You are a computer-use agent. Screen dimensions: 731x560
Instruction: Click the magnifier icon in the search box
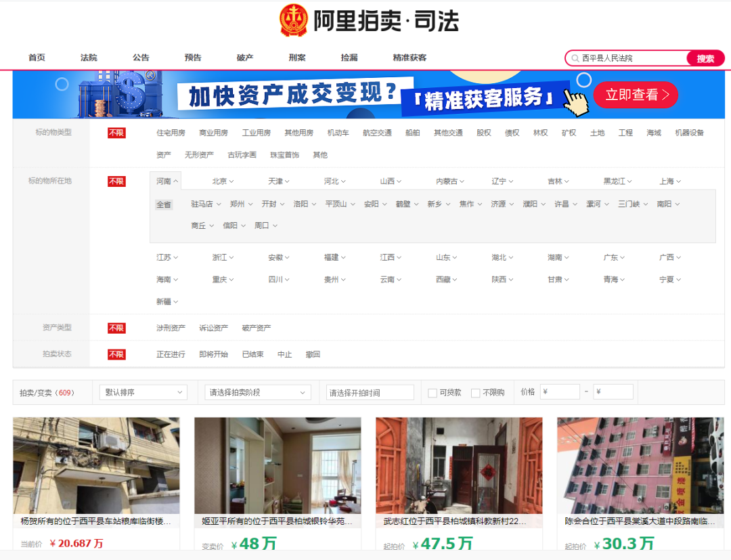click(575, 59)
